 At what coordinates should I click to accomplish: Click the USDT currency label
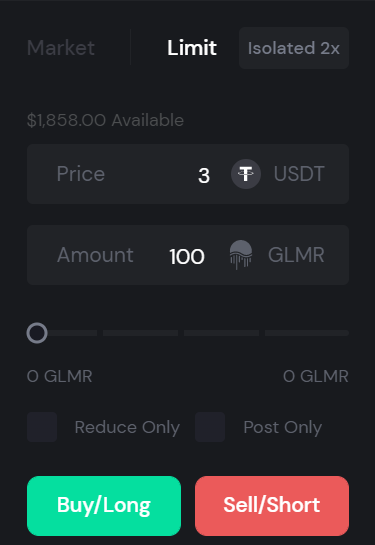click(299, 174)
